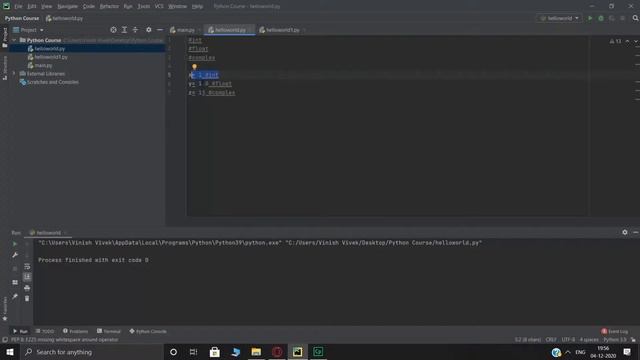Screen dimensions: 640x360
Task: Go to previous highlighted problem arrow
Action: (627, 41)
